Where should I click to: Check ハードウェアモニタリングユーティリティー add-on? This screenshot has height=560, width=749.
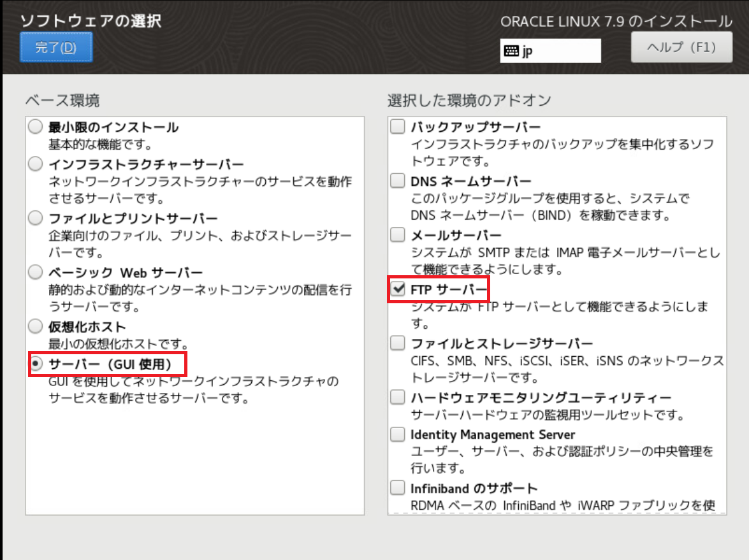tap(397, 397)
